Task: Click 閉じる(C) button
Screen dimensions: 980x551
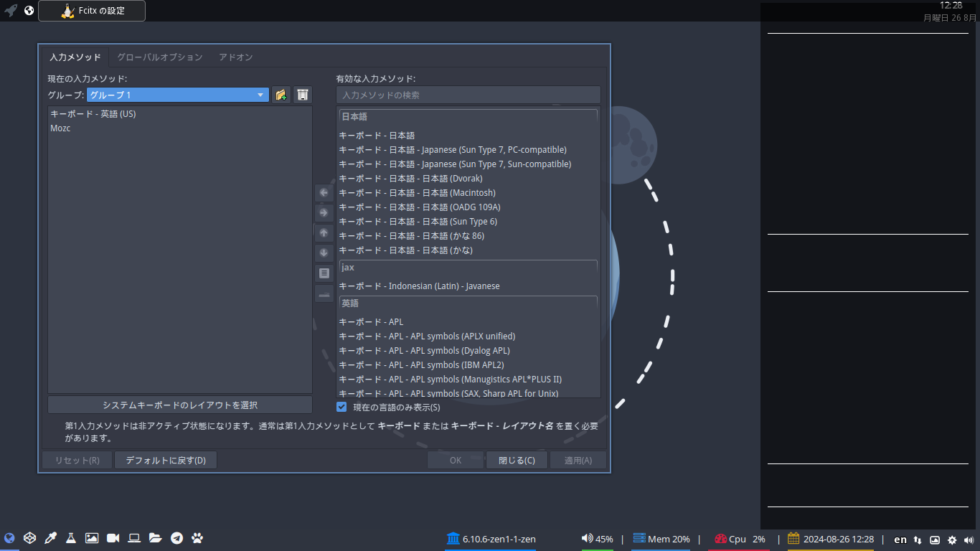Action: (x=517, y=460)
